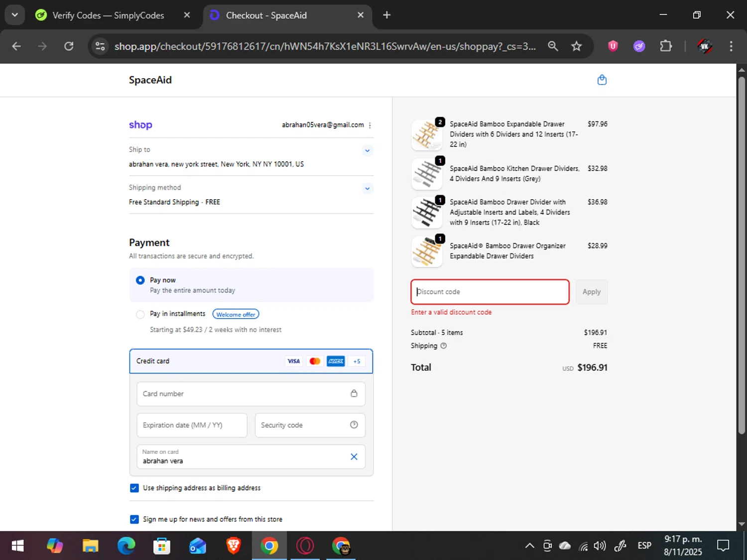
Task: Open the Security code help icon
Action: 354,425
